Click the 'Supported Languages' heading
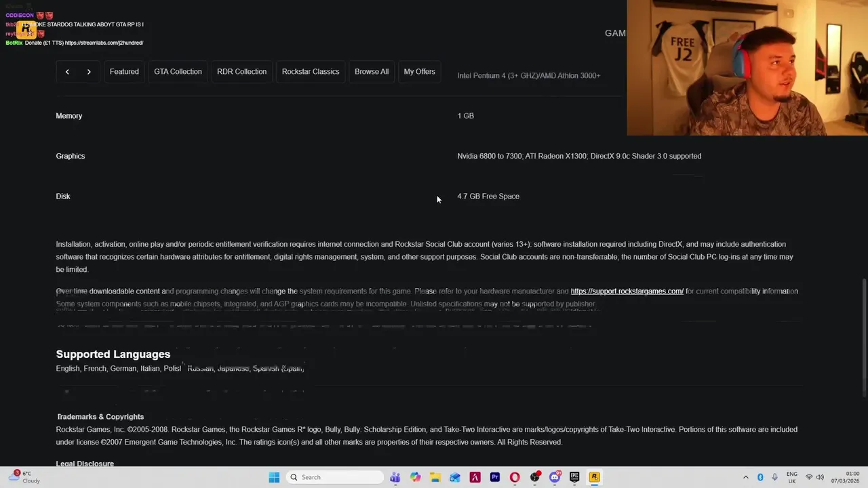 coord(113,354)
